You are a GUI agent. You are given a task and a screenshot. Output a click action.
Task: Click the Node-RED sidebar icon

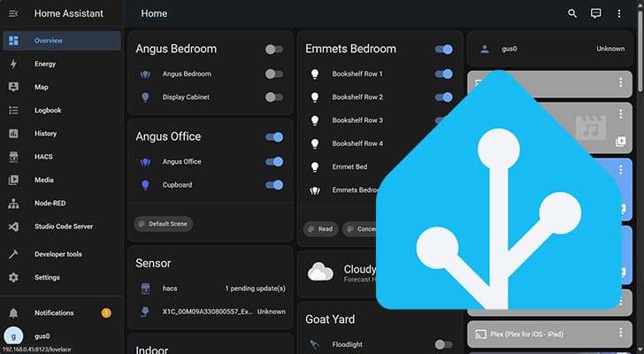(x=13, y=204)
